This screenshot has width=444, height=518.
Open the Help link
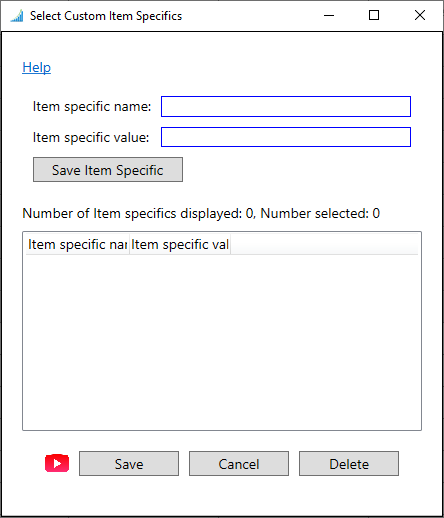[x=37, y=67]
